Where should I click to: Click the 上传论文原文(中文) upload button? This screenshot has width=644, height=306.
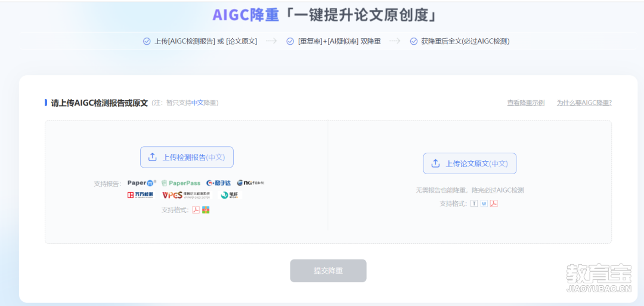[x=469, y=163]
